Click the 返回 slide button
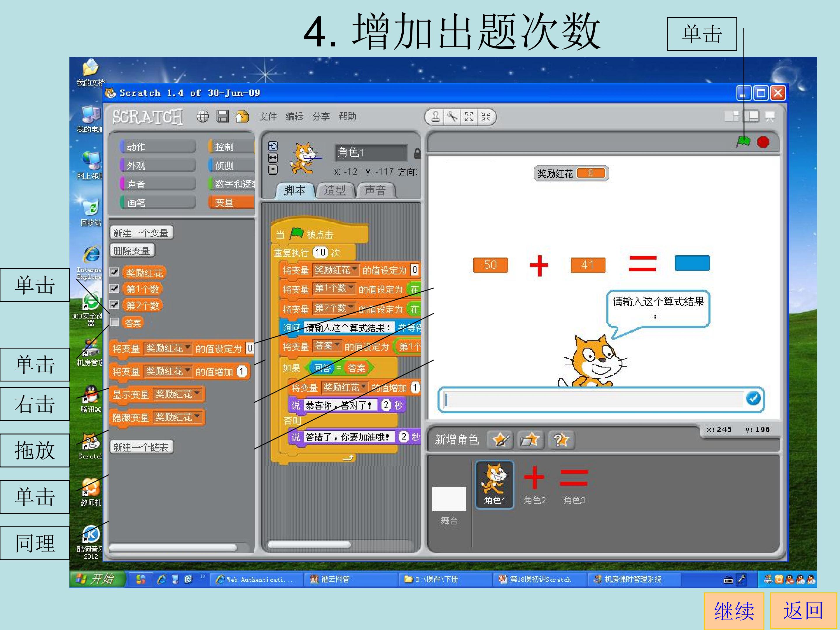This screenshot has height=630, width=840. 803,611
